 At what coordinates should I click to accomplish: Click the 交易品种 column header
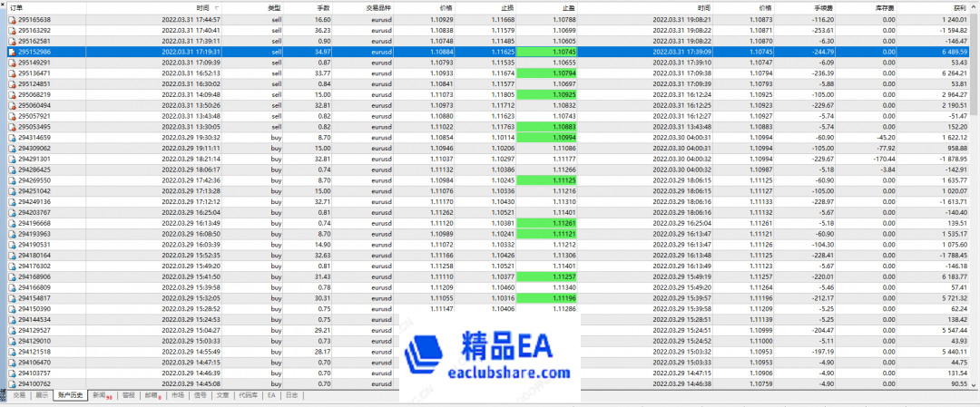(x=379, y=7)
